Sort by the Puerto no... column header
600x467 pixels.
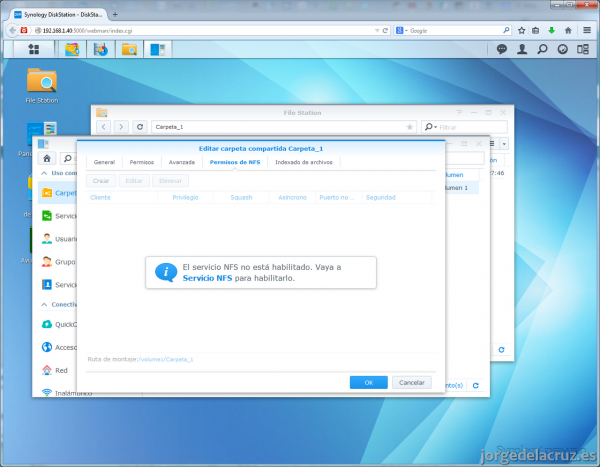point(337,197)
